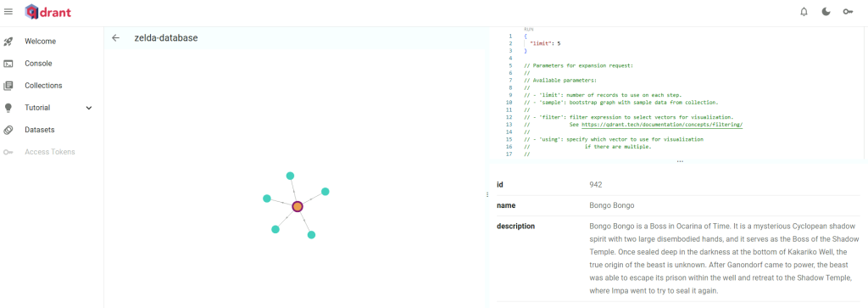The width and height of the screenshot is (868, 308).
Task: Click the Welcome rocket icon
Action: coord(8,41)
